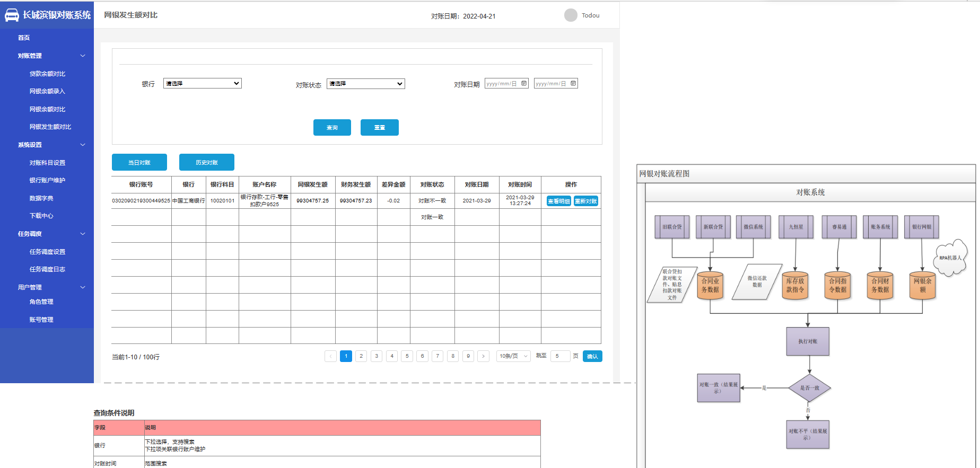This screenshot has height=468, width=980.
Task: Click the 重置 reset button
Action: (380, 127)
